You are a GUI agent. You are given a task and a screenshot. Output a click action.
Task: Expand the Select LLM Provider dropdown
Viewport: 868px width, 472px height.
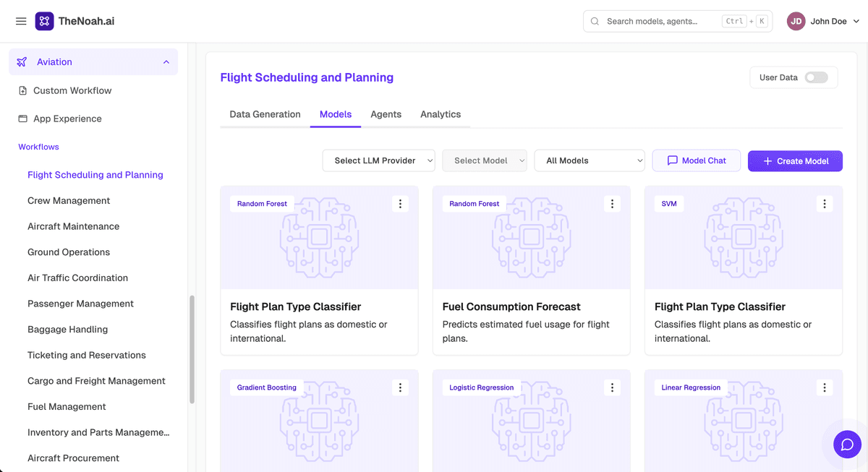(x=379, y=160)
